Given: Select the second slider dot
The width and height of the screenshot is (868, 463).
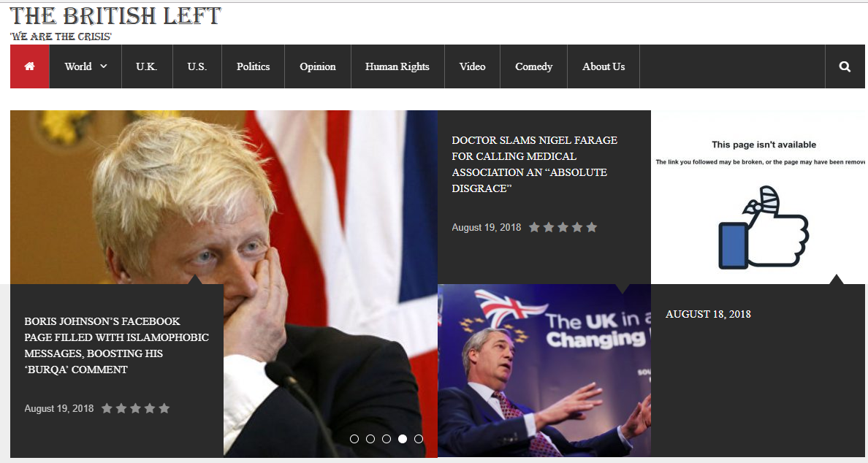Looking at the screenshot, I should (x=370, y=439).
